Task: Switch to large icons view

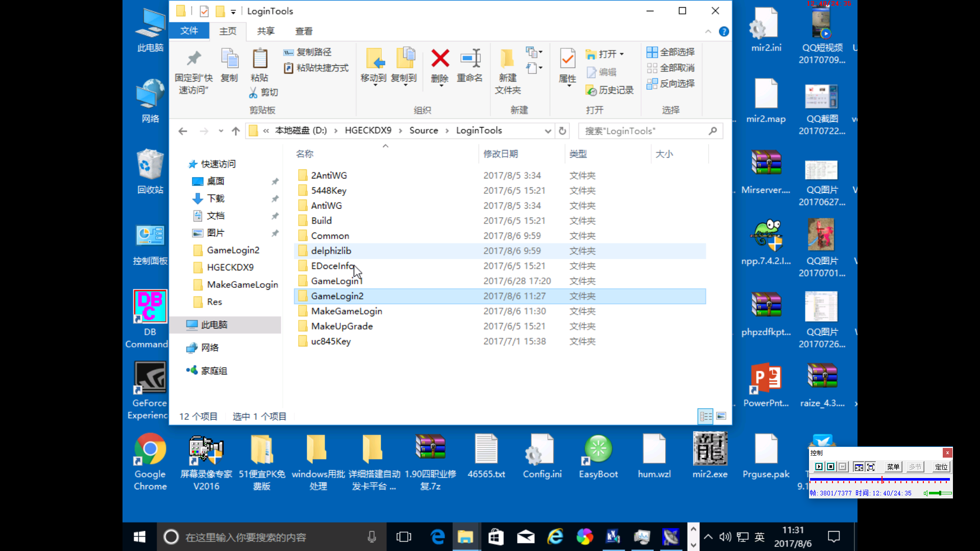Action: (x=721, y=416)
